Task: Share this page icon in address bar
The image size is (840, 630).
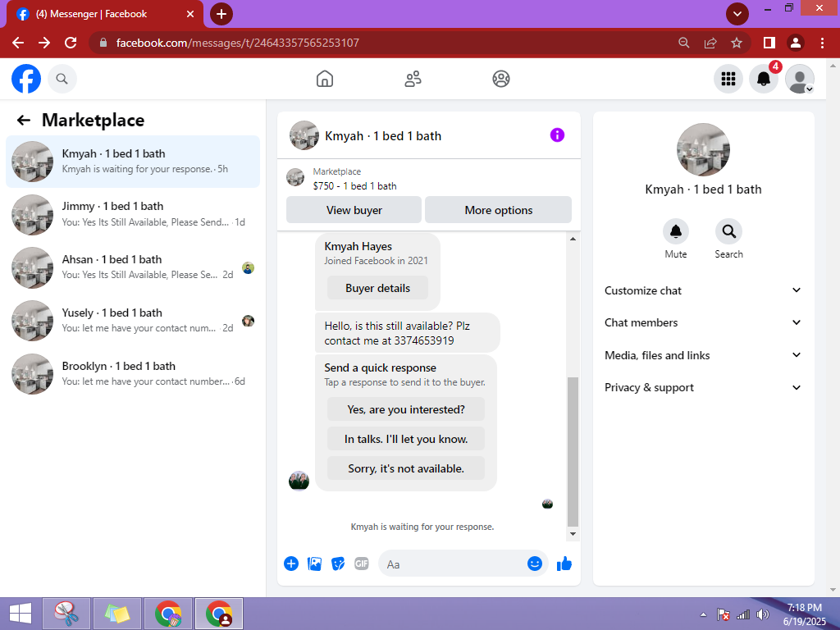Action: 710,43
